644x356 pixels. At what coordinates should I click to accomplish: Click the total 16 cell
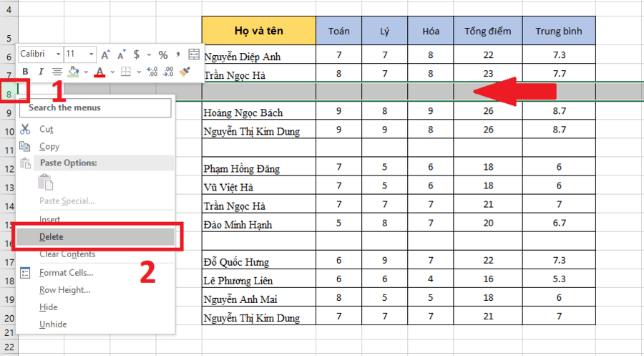(x=488, y=279)
